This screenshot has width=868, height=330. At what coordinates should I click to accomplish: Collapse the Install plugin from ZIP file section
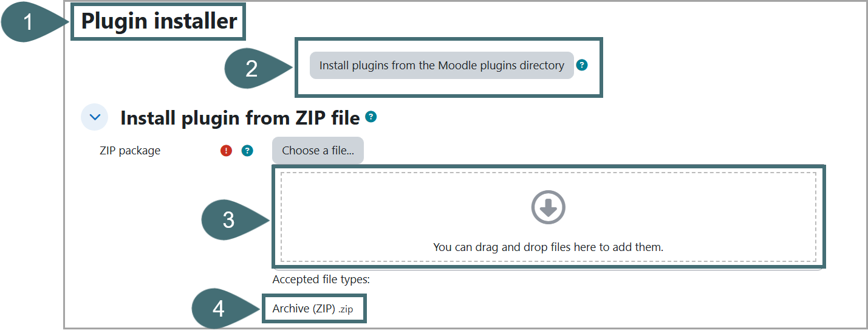tap(94, 117)
